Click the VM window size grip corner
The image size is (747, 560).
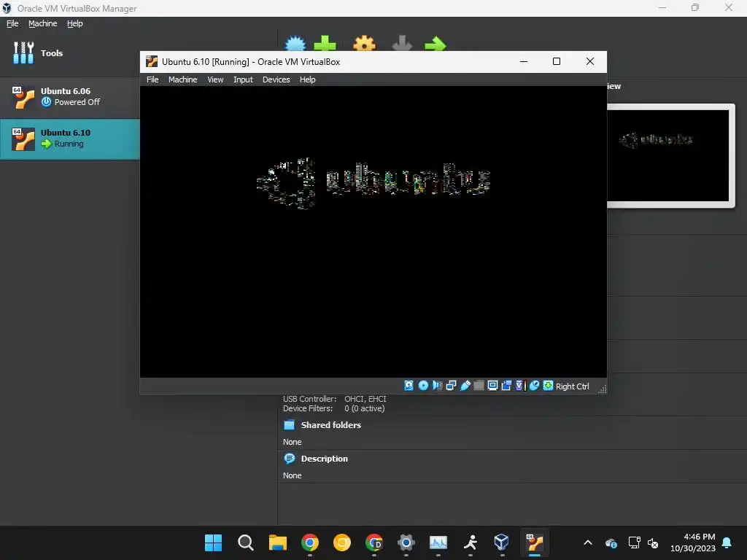click(x=602, y=389)
